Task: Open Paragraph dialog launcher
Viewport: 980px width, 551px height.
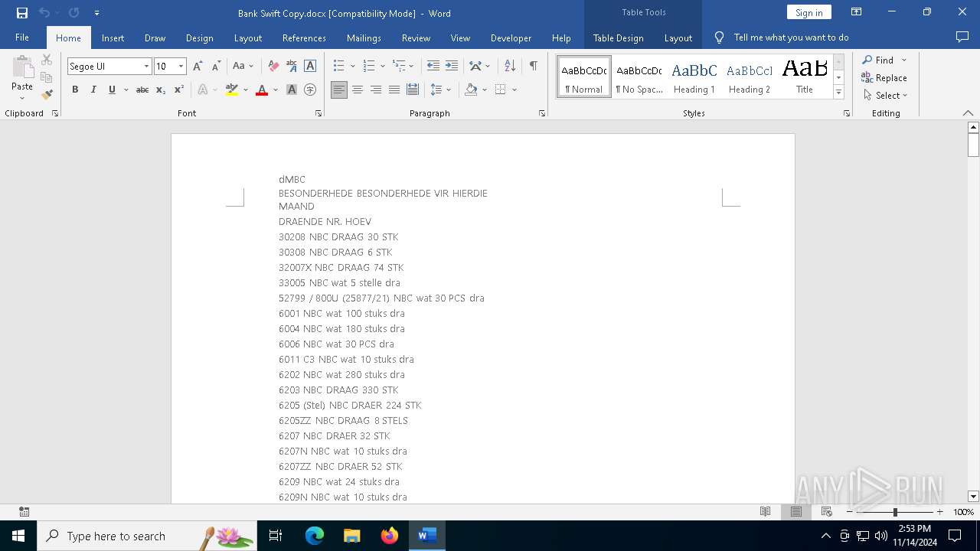Action: [542, 113]
